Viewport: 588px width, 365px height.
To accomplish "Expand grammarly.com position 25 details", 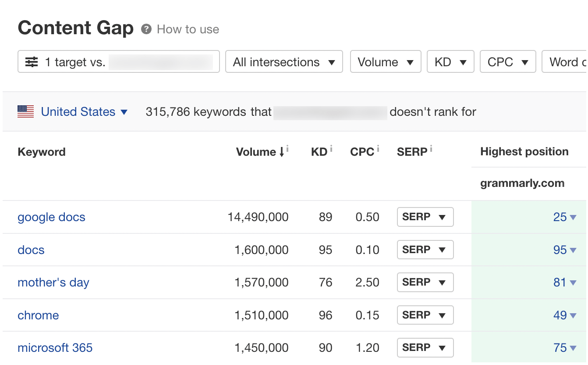I will [565, 217].
